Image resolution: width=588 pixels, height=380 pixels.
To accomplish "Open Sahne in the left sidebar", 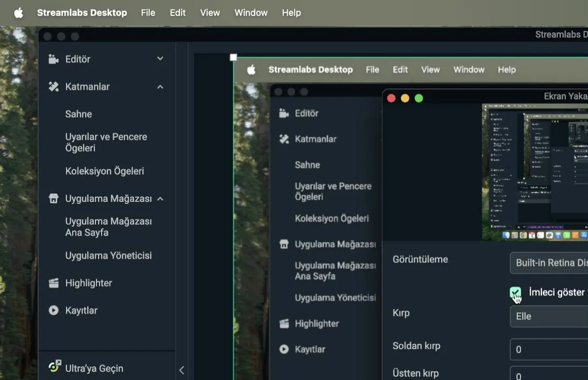I will 79,114.
